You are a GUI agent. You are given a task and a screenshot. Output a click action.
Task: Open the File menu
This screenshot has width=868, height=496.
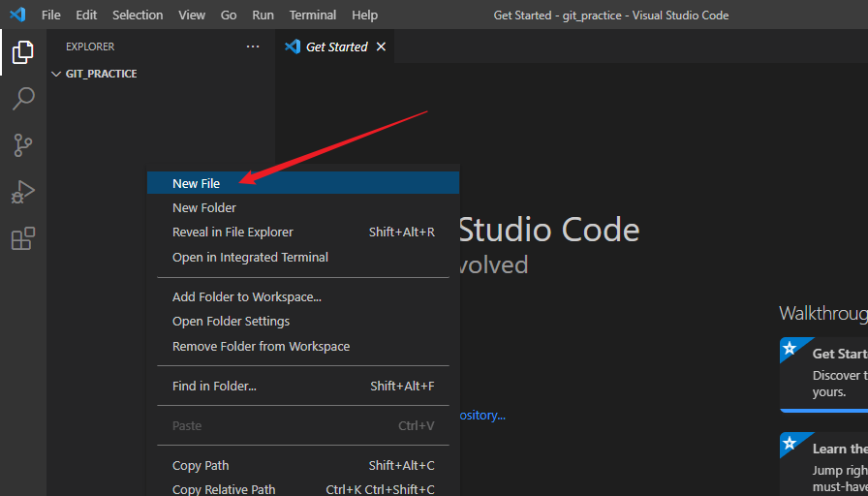(x=51, y=15)
